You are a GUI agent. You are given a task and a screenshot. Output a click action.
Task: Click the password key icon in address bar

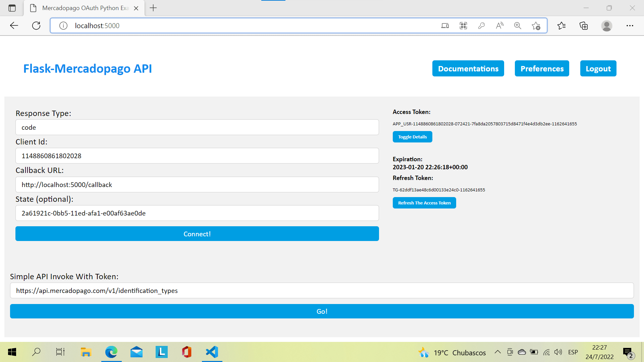pyautogui.click(x=481, y=25)
